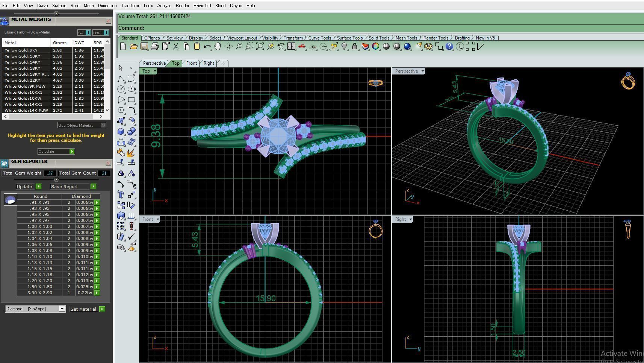
Task: Open the Analyze menu
Action: point(164,6)
